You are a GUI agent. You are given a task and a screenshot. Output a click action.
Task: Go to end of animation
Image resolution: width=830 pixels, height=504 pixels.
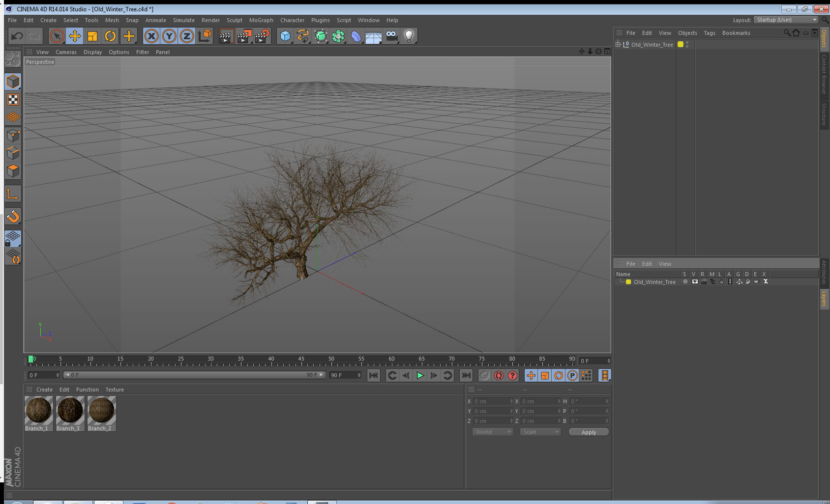466,376
